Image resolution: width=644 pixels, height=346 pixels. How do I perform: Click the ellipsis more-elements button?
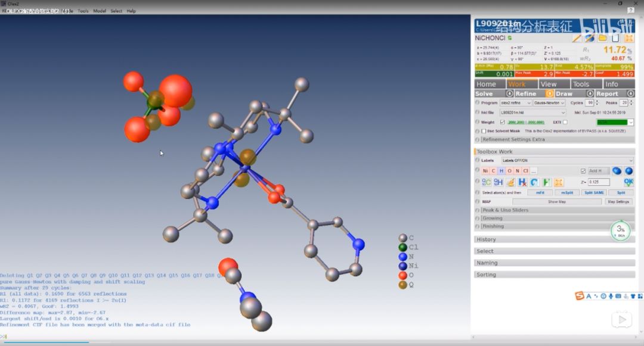(x=534, y=171)
